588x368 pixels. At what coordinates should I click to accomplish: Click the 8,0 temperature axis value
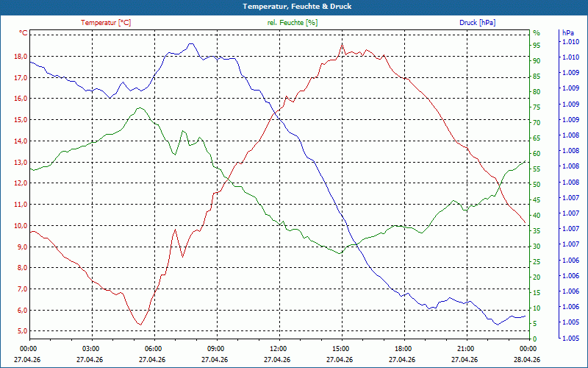pyautogui.click(x=23, y=268)
